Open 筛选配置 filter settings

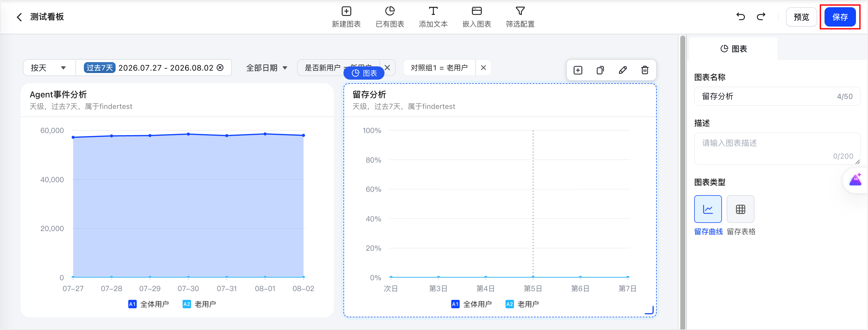(520, 17)
